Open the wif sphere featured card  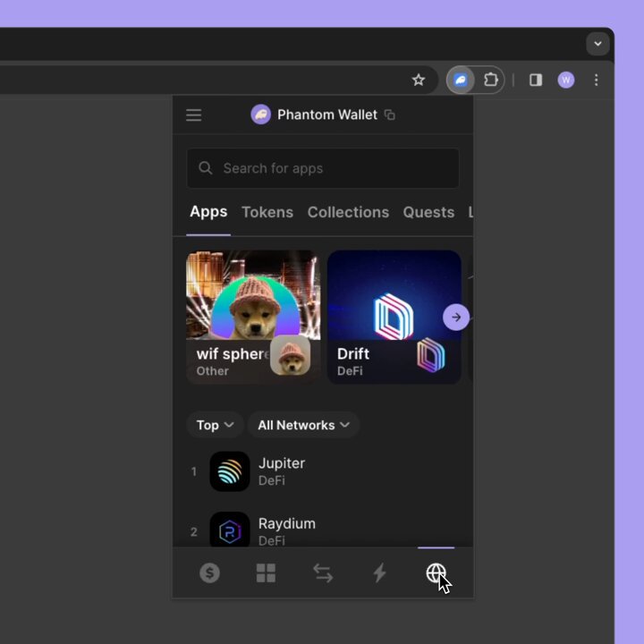point(253,317)
